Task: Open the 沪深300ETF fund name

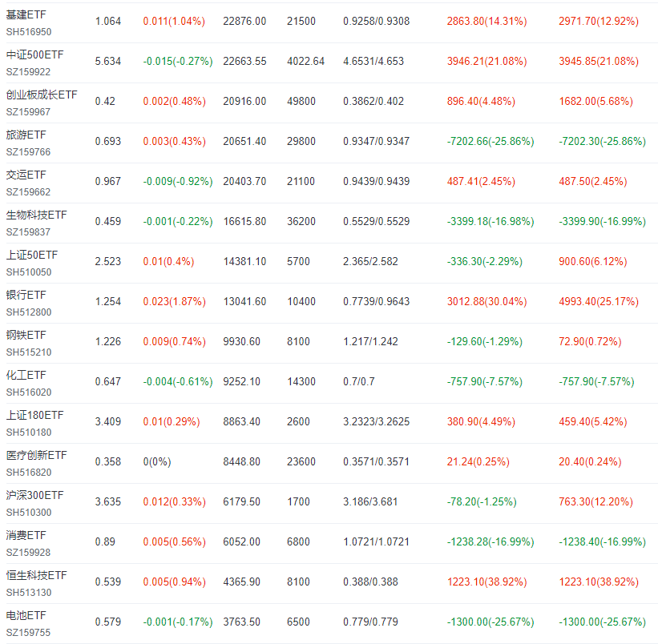Action: (x=34, y=495)
